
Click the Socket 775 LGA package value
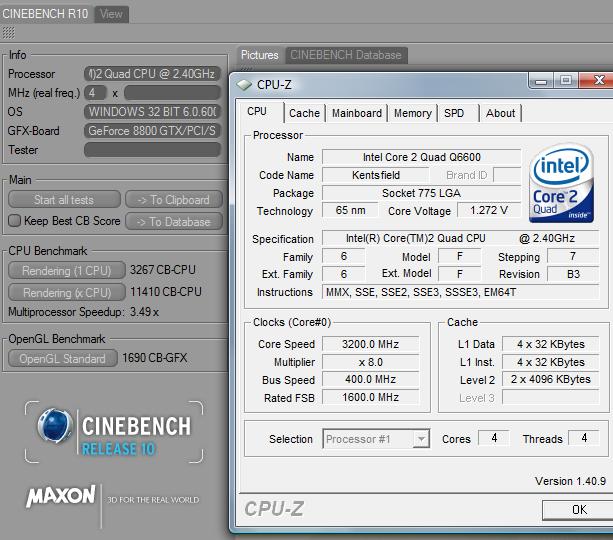(421, 193)
